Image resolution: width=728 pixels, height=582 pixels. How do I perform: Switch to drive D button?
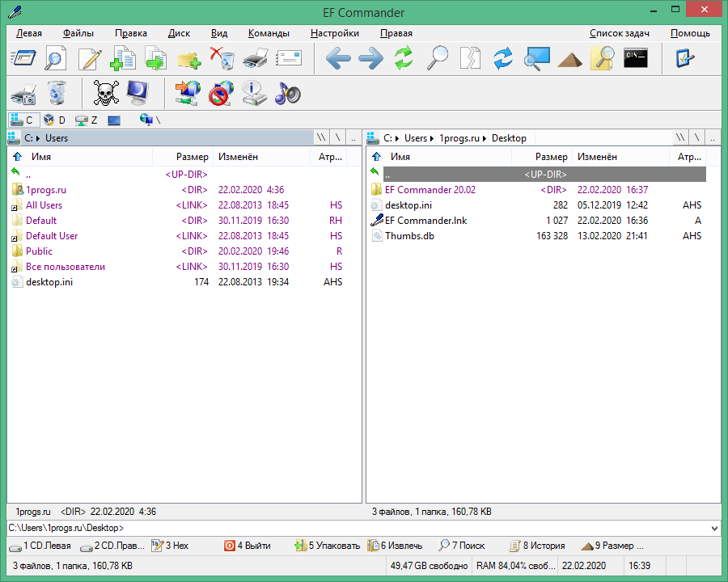coord(55,120)
